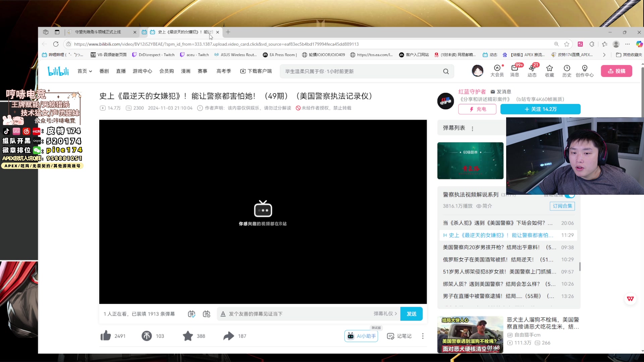644x362 pixels.
Task: Expand bookmarks bar overflow chevron
Action: click(604, 55)
